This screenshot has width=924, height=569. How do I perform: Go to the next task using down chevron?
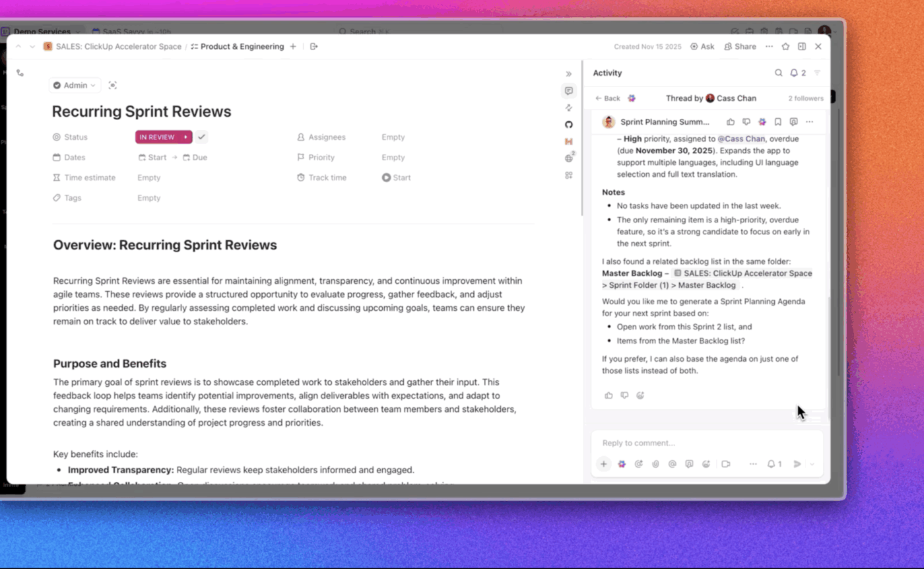click(x=32, y=47)
